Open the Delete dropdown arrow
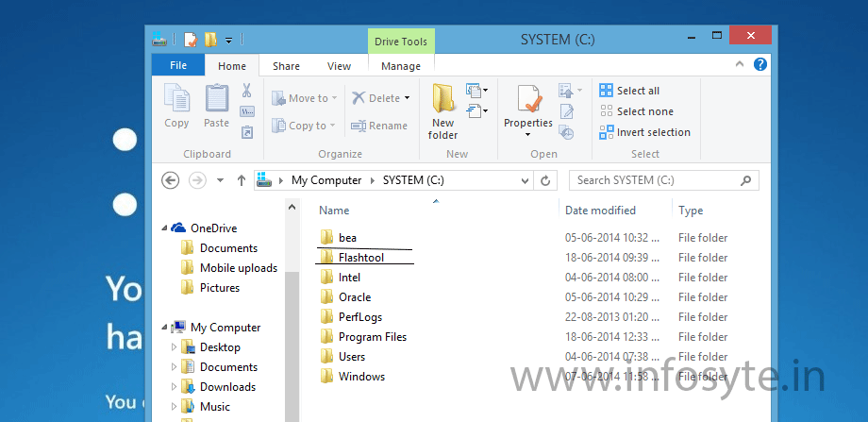 [x=407, y=98]
